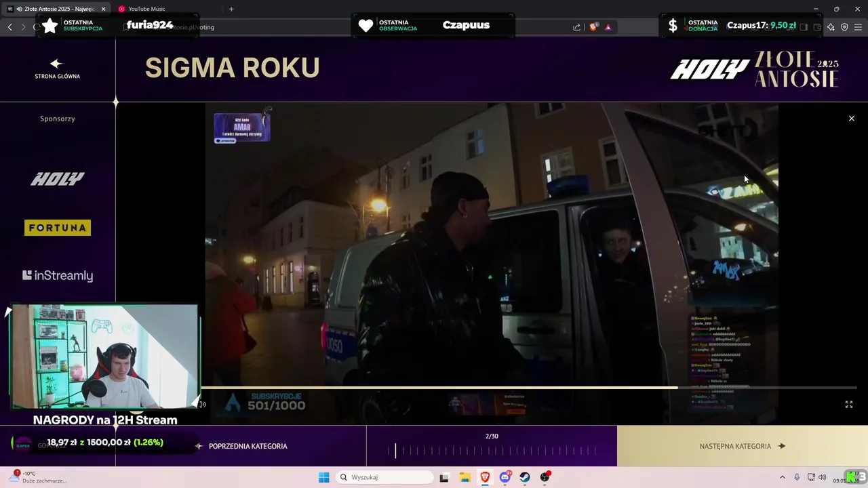Click the category progress timeline ticks

pyautogui.click(x=492, y=451)
